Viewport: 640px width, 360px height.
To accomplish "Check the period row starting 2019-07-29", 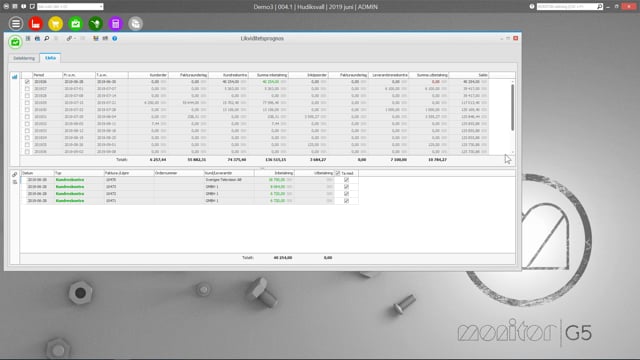I will (27, 117).
